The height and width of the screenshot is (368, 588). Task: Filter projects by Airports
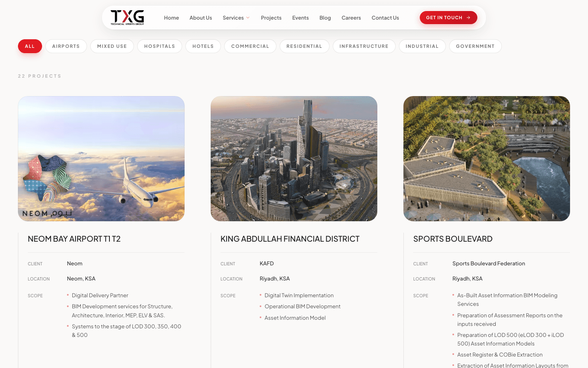tap(66, 46)
